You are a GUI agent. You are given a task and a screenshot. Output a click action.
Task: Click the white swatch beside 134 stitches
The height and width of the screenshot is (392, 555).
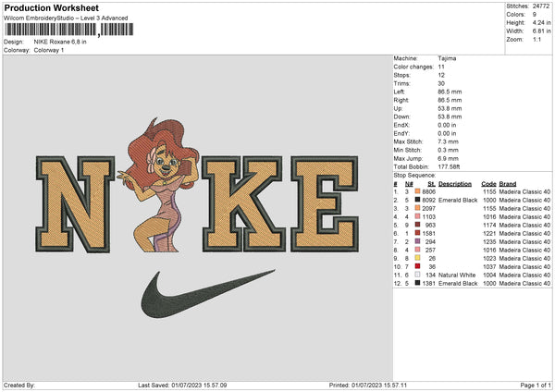point(418,275)
